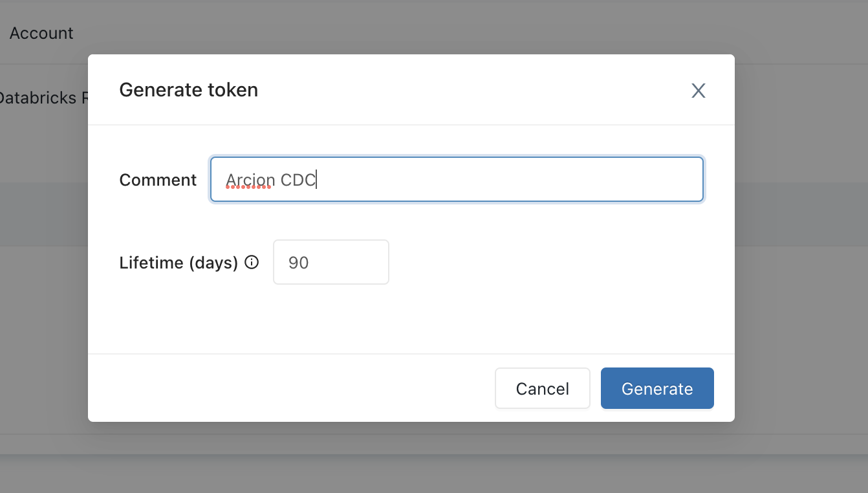Click the "Lifetime (days)" label text

[x=179, y=263]
